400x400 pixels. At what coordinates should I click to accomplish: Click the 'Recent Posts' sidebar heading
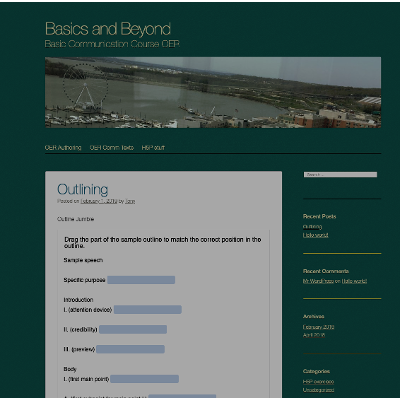point(320,216)
